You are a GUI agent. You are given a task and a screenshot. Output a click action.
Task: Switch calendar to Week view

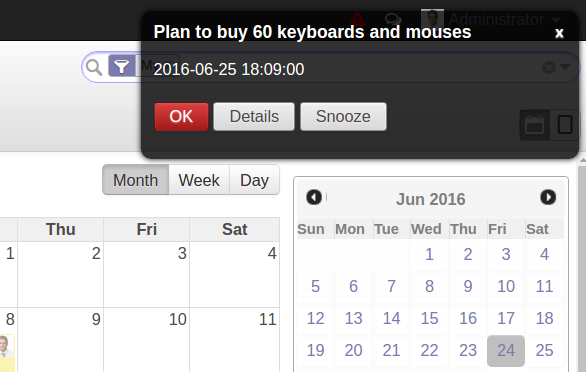(x=199, y=180)
